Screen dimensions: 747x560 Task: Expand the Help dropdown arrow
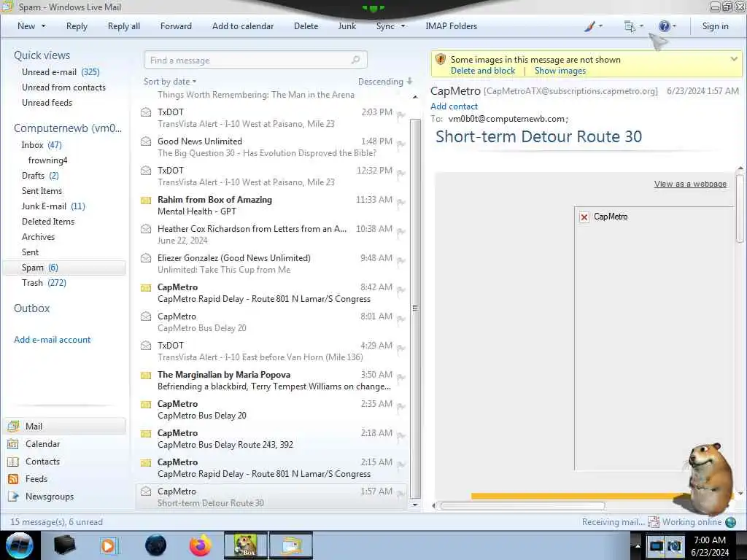click(x=674, y=26)
